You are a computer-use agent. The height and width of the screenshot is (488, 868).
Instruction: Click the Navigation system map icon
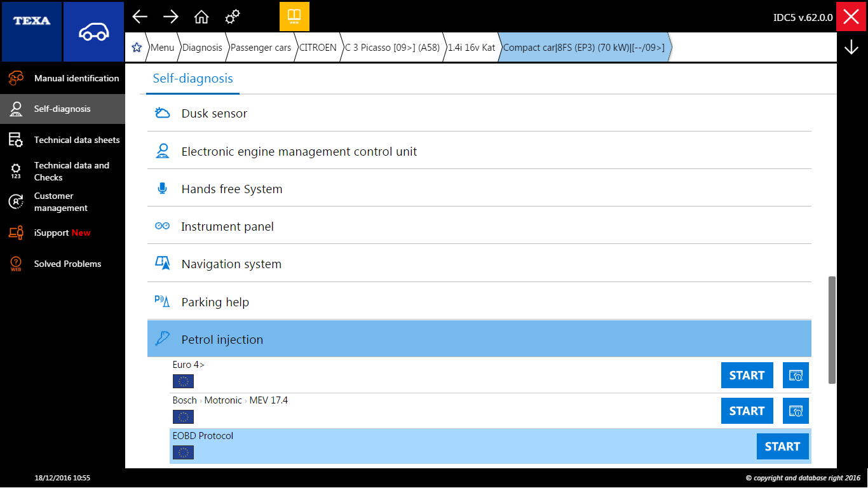(163, 264)
